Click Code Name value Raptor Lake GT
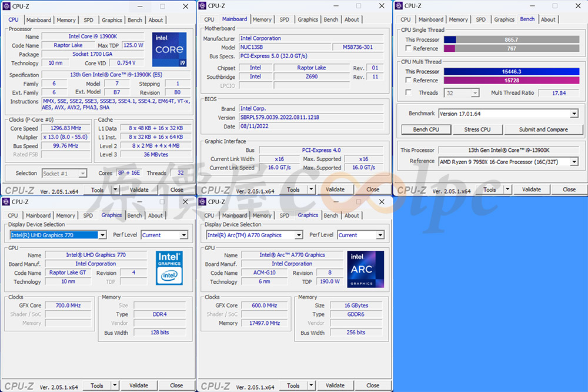588x392 pixels. (68, 273)
